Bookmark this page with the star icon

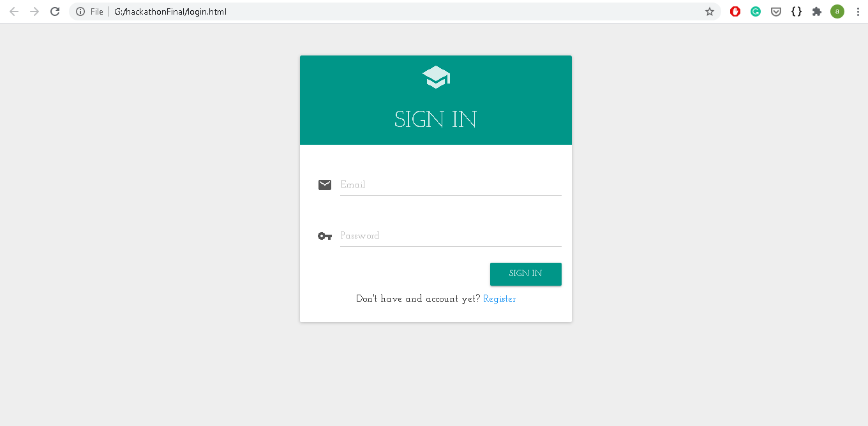click(x=710, y=11)
